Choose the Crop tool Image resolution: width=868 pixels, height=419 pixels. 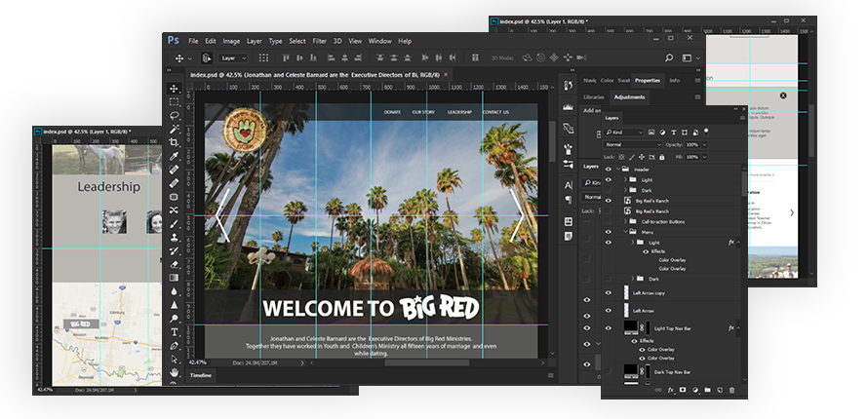[174, 142]
